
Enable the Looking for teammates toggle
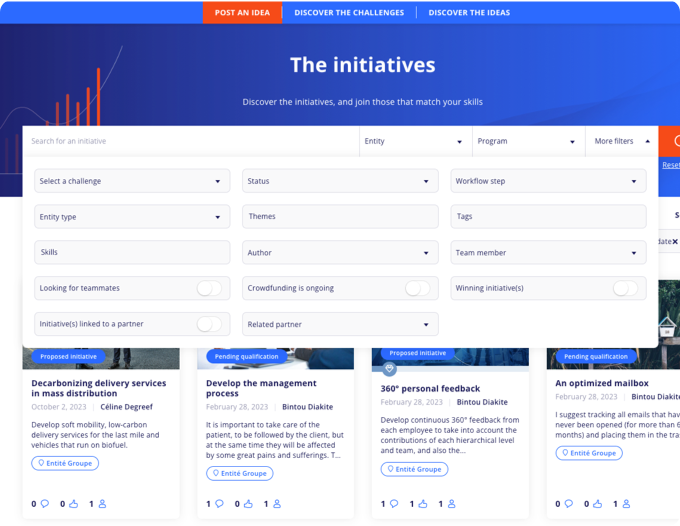[208, 288]
